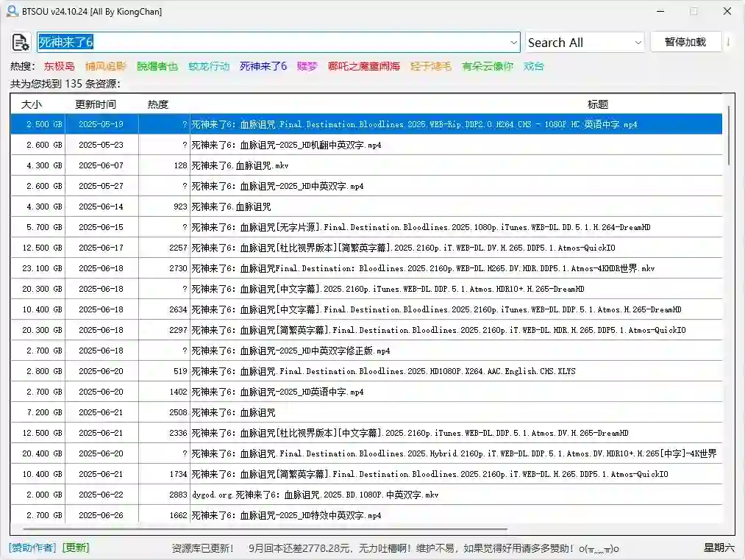Click hot search tag 脱缰者也
This screenshot has width=745, height=560.
[157, 66]
